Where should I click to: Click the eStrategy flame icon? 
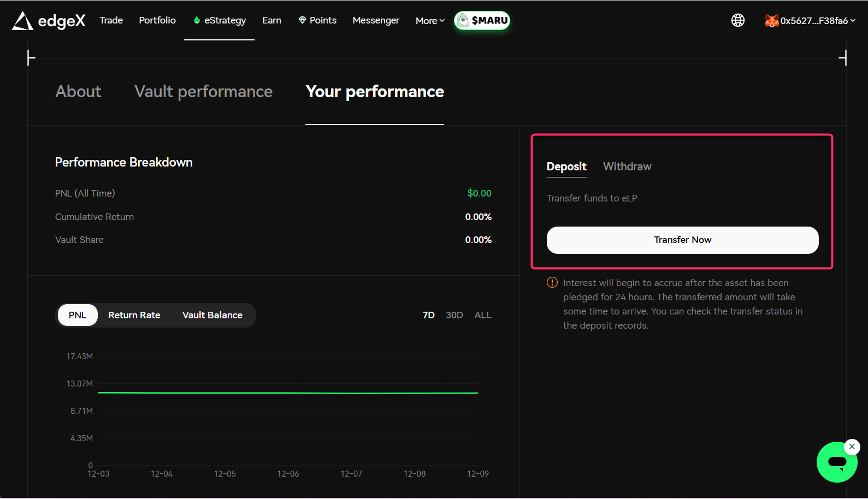[x=197, y=20]
